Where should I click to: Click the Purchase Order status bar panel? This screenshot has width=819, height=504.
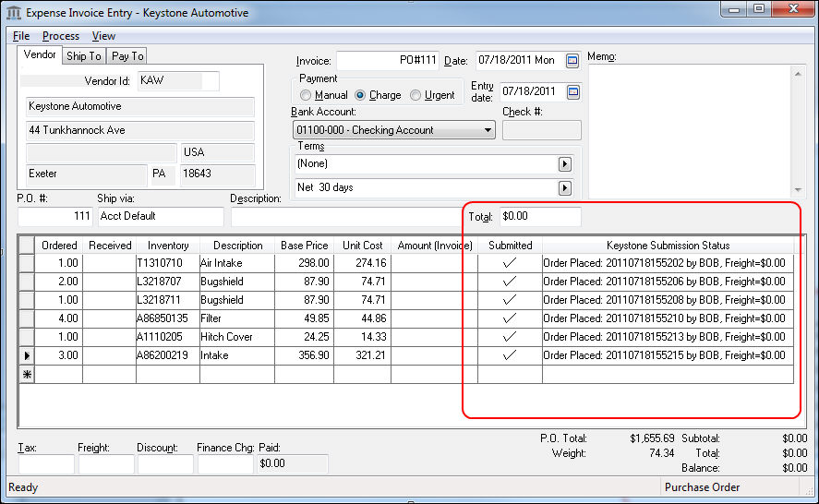coord(730,487)
